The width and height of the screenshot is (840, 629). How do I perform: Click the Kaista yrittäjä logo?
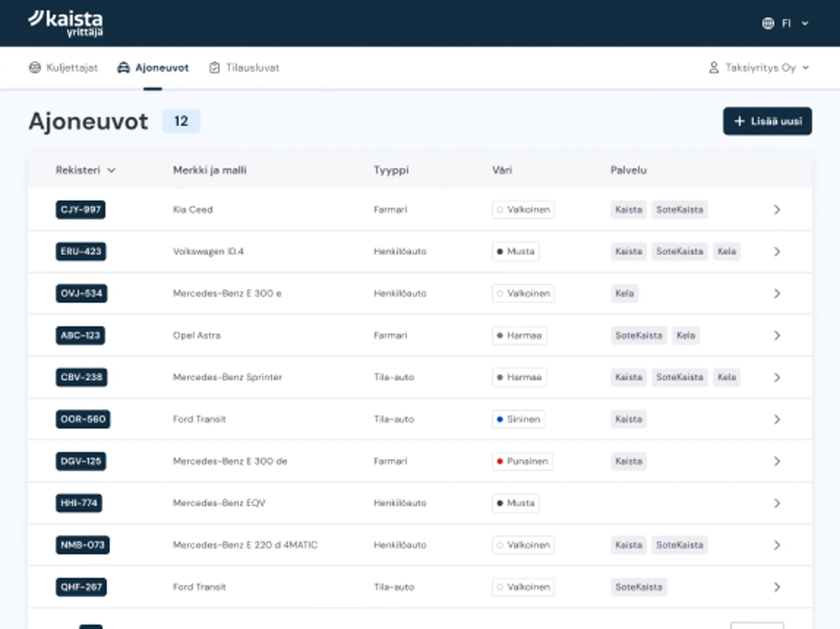tap(66, 23)
